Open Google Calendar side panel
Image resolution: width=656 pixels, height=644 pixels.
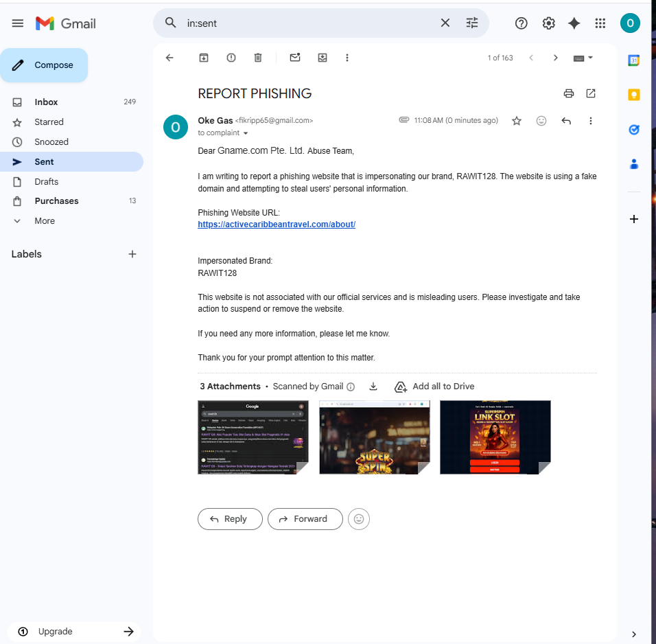[634, 60]
